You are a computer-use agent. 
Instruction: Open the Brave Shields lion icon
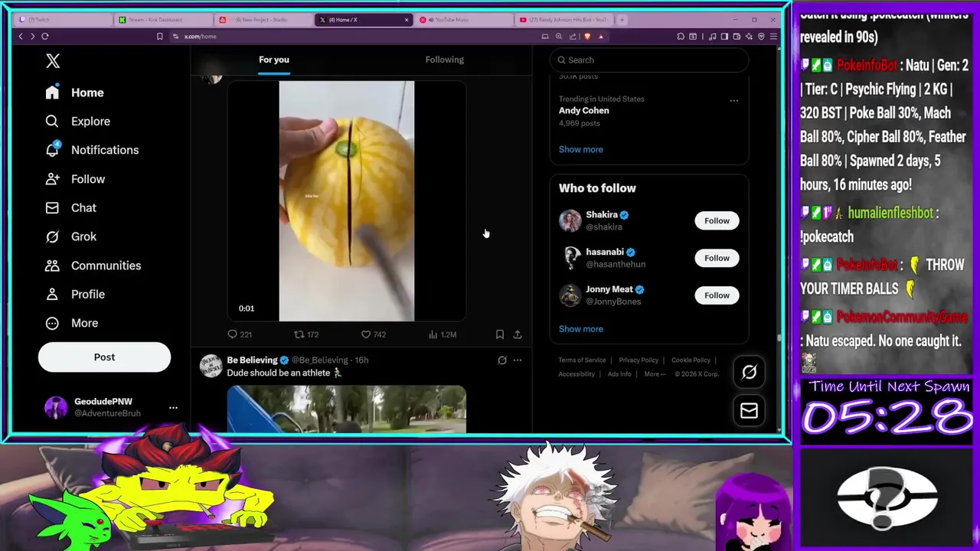(587, 36)
